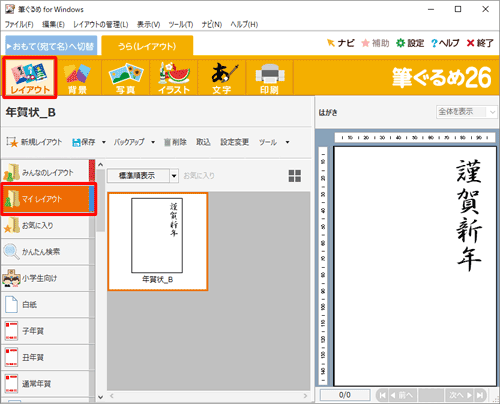This screenshot has height=404, width=500.
Task: Click the ツール toolbar button
Action: coord(268,142)
